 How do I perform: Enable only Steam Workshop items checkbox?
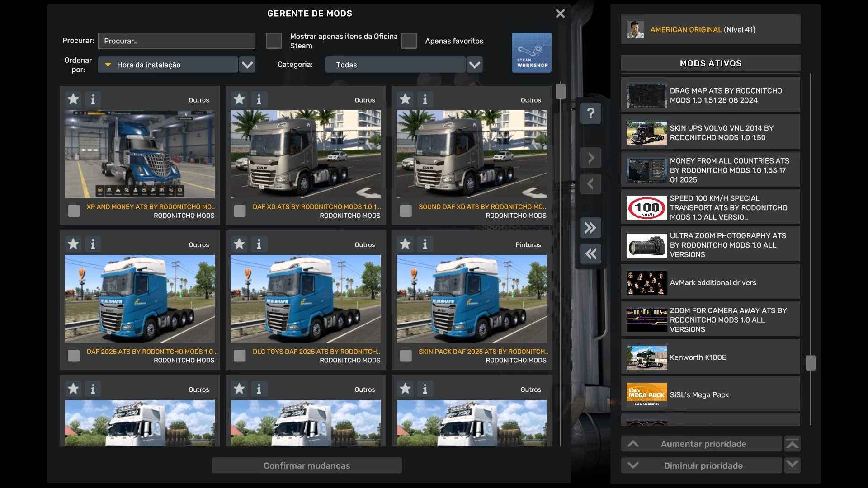pos(274,41)
